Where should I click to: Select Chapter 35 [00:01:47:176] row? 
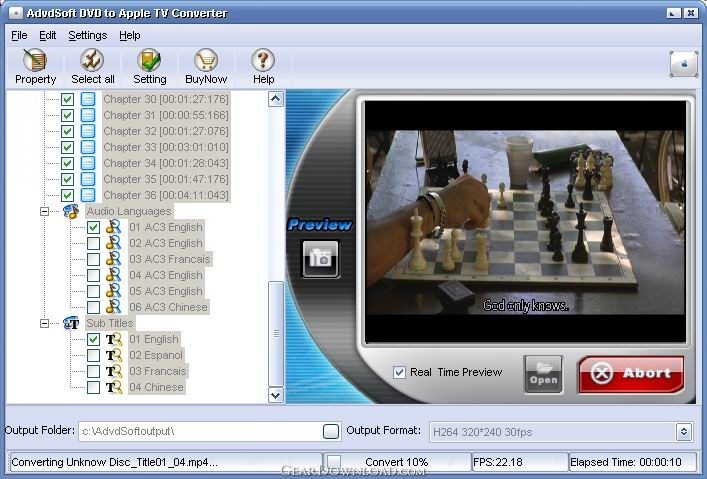166,179
